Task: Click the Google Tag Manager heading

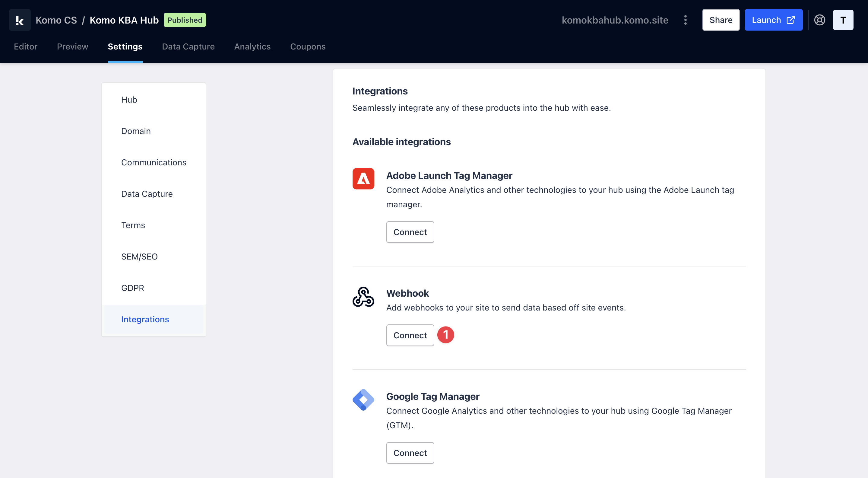Action: 433,396
